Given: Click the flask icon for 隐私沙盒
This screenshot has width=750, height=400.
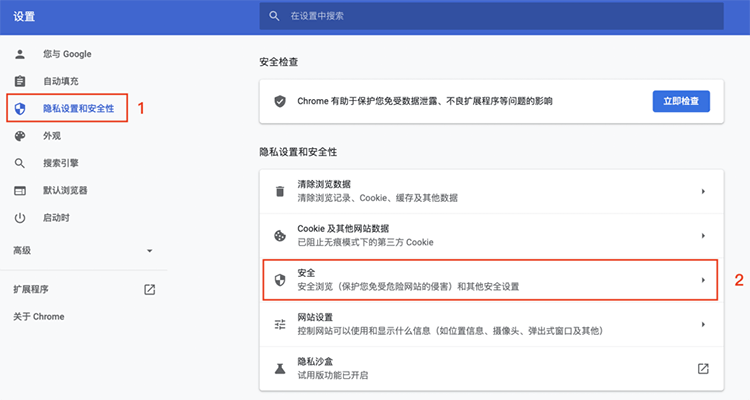Looking at the screenshot, I should [x=280, y=368].
